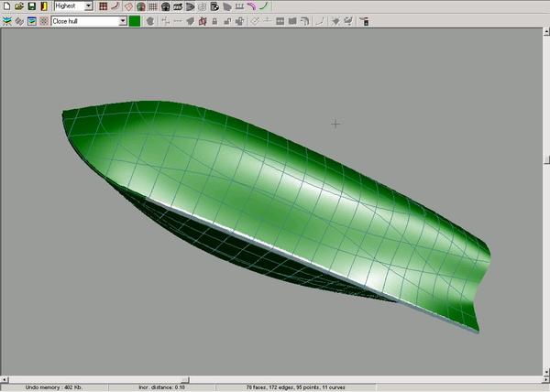Toggle the red control curves icon
The image size is (550, 392).
coord(115,6)
